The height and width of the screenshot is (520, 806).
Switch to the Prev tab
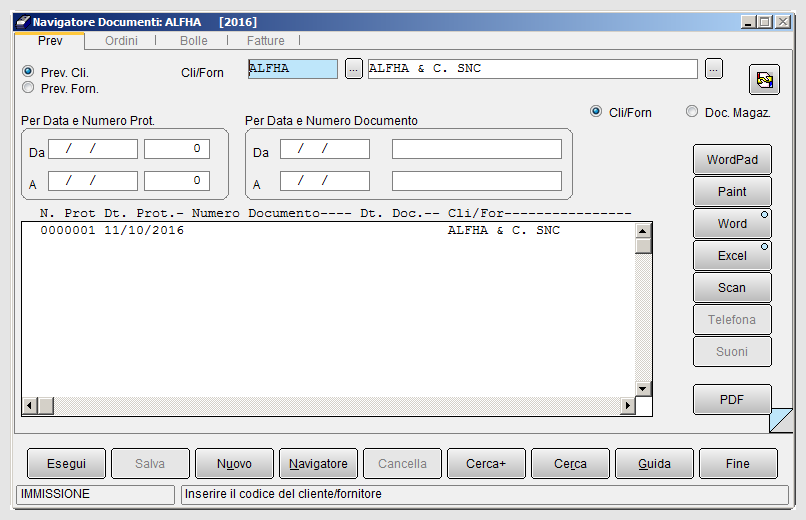click(50, 41)
